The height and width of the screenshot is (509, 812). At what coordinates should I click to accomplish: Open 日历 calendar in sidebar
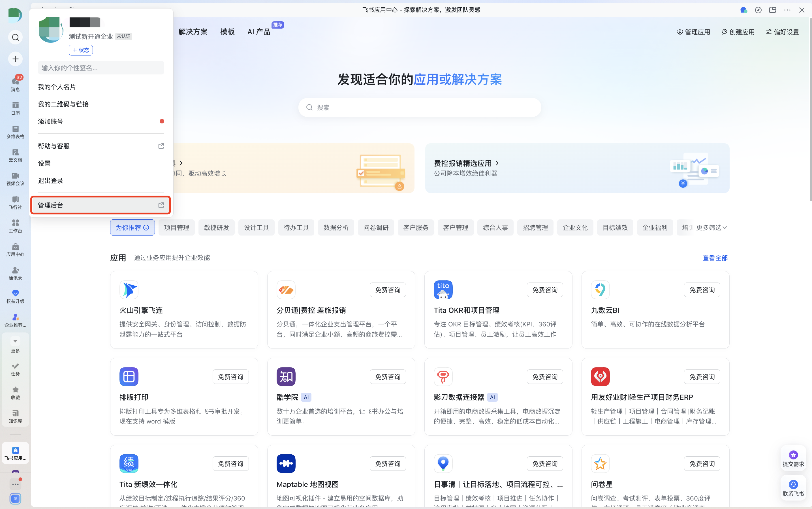click(x=16, y=108)
